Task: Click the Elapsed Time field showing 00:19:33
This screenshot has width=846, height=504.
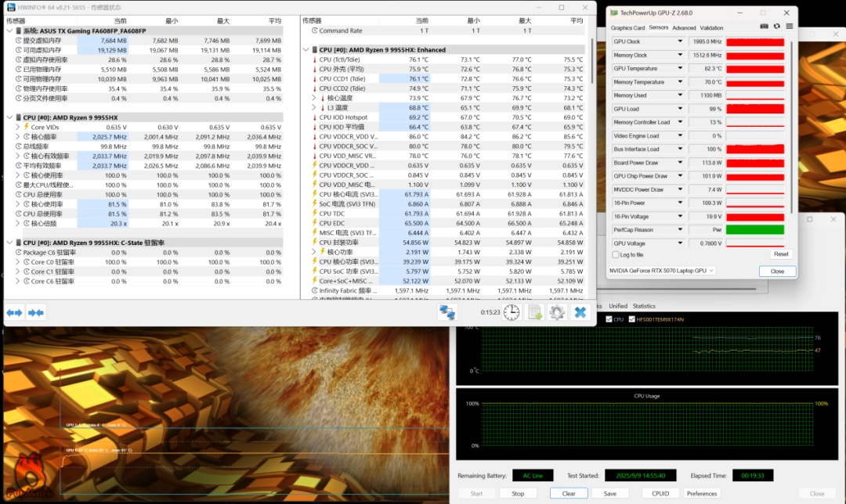Action: (753, 475)
